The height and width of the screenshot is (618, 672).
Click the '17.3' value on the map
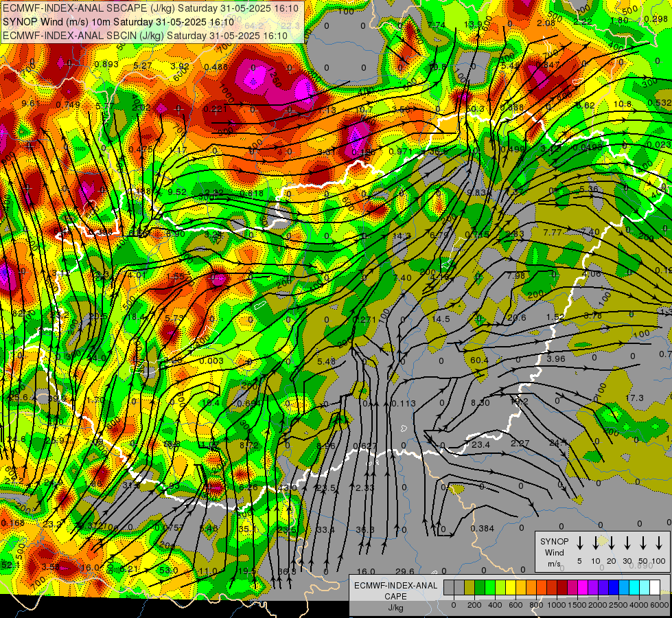(634, 398)
